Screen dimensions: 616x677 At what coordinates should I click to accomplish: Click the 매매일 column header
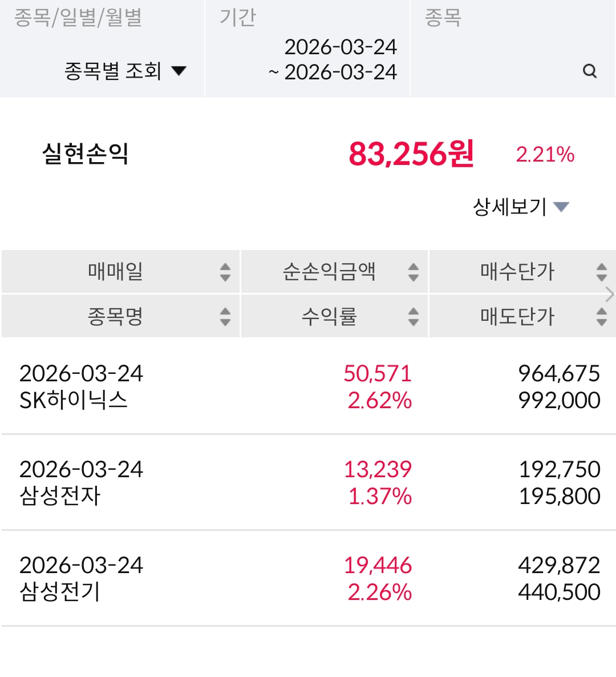coord(115,272)
